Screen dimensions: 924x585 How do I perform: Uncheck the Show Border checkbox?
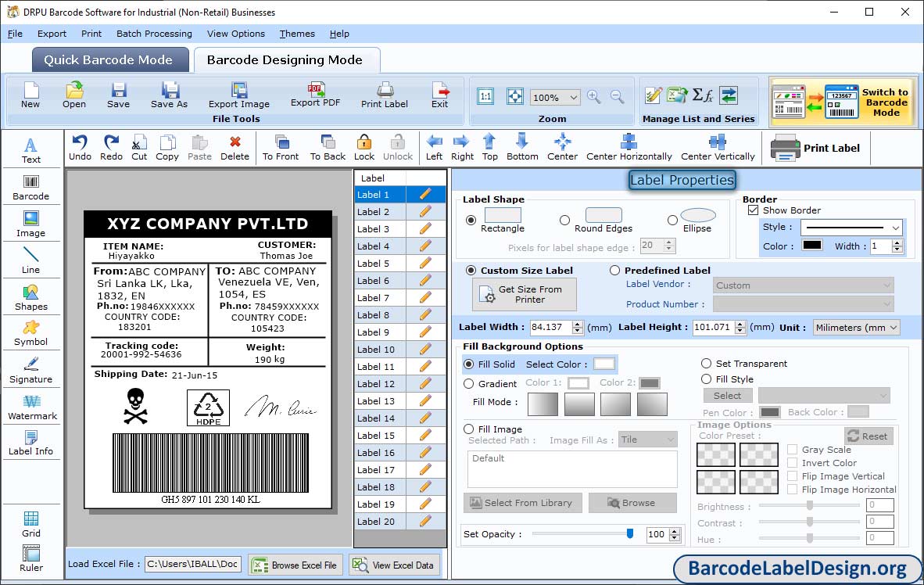point(753,210)
